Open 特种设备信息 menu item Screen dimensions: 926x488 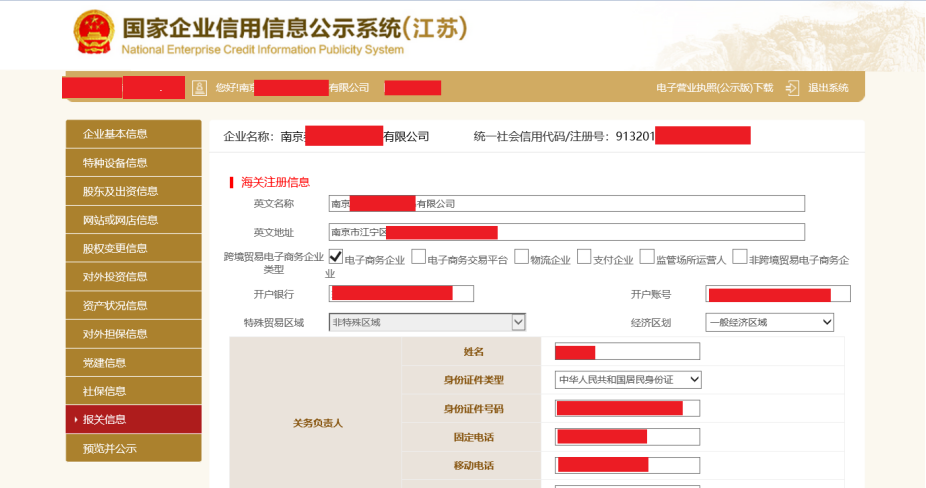point(133,162)
